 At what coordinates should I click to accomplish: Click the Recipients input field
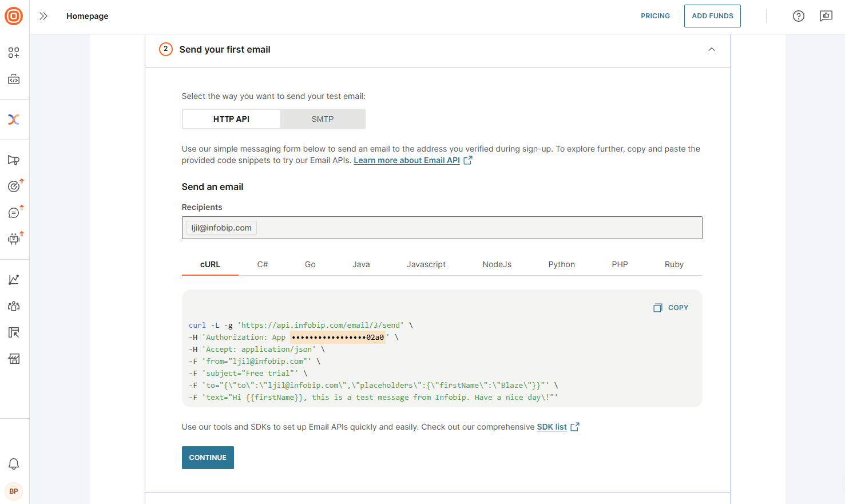point(442,228)
